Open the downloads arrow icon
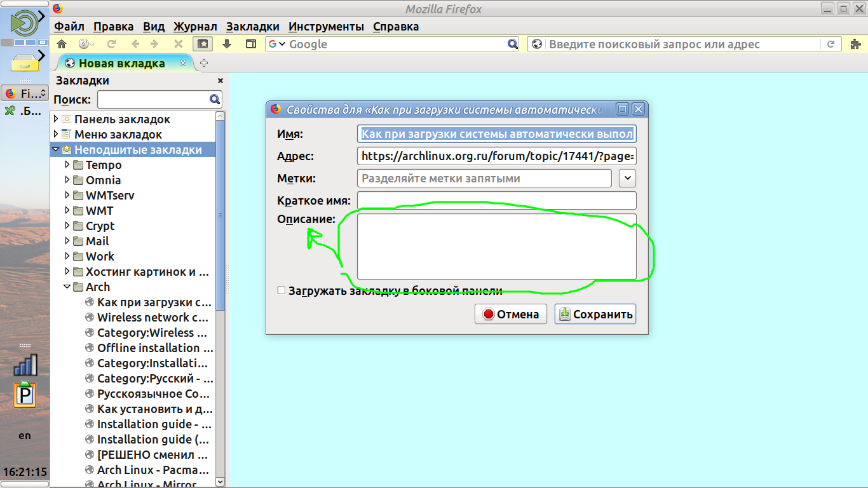The image size is (868, 488). 227,44
